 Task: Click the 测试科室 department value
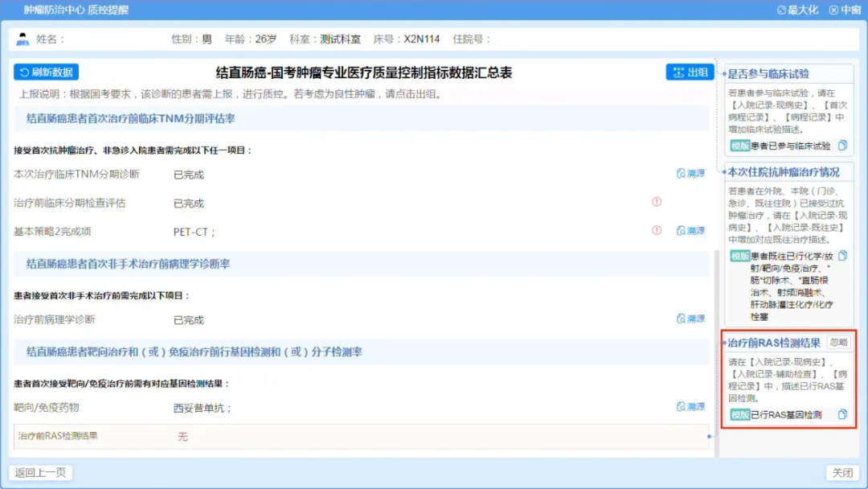340,39
